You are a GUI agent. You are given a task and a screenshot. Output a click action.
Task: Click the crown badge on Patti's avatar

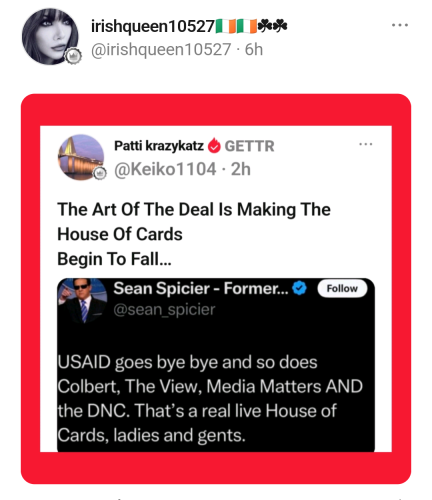coord(99,173)
